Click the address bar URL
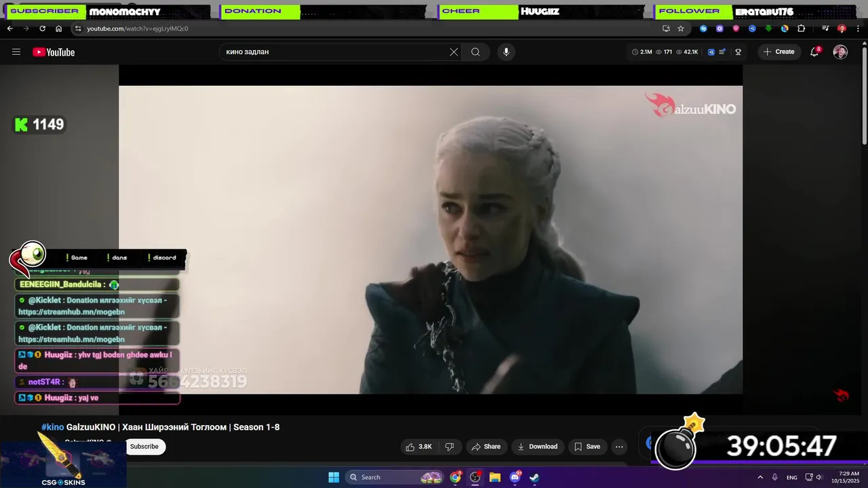The width and height of the screenshot is (868, 488). pyautogui.click(x=138, y=28)
